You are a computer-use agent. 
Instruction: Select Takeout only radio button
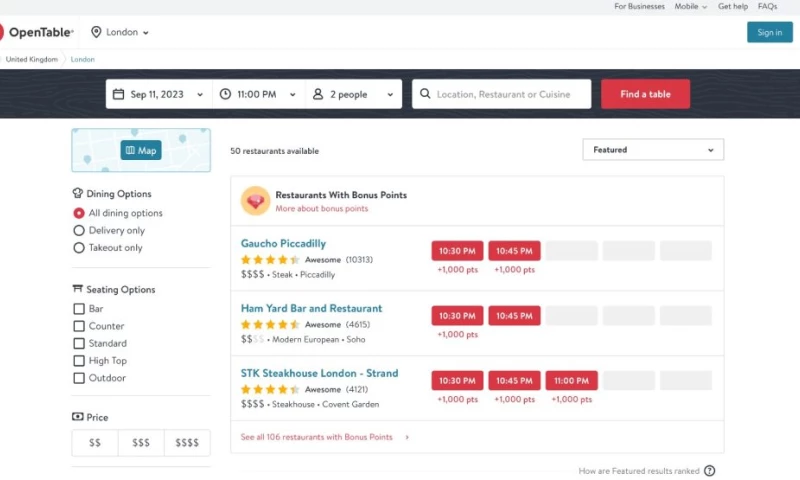79,248
